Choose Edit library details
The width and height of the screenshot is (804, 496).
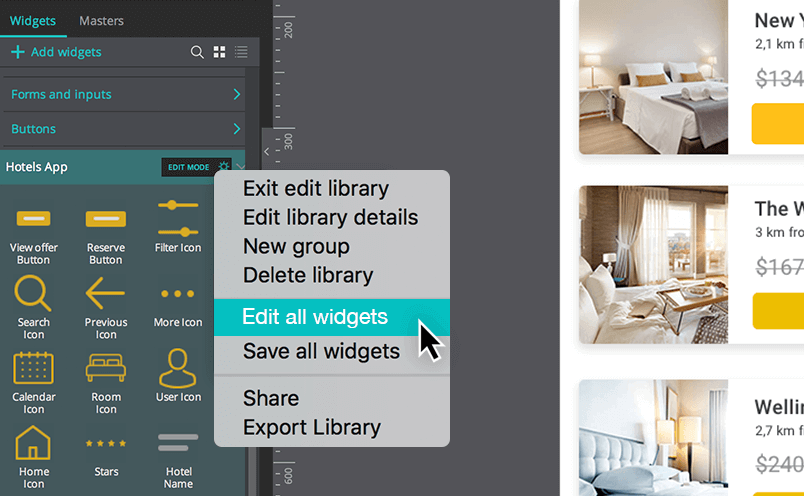[331, 217]
